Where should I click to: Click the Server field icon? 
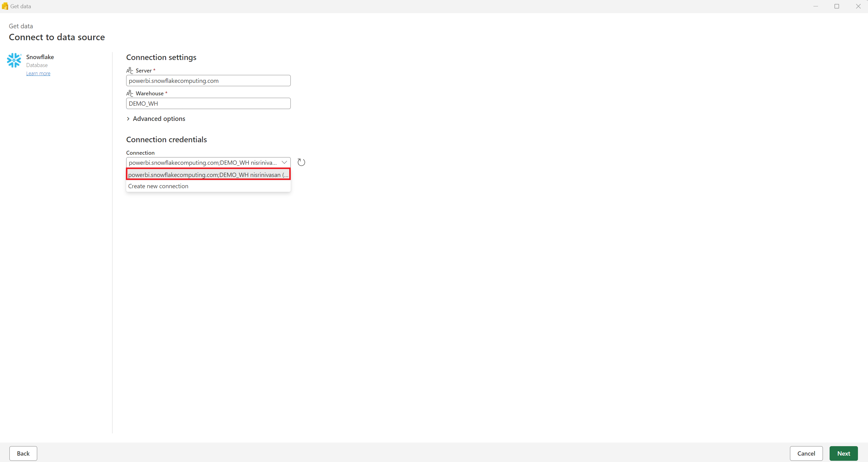(x=129, y=71)
